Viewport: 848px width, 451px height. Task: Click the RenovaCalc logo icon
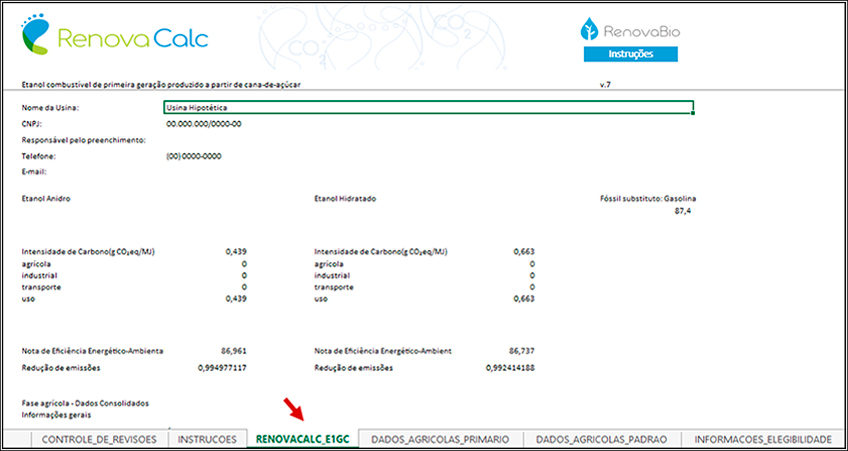(36, 38)
